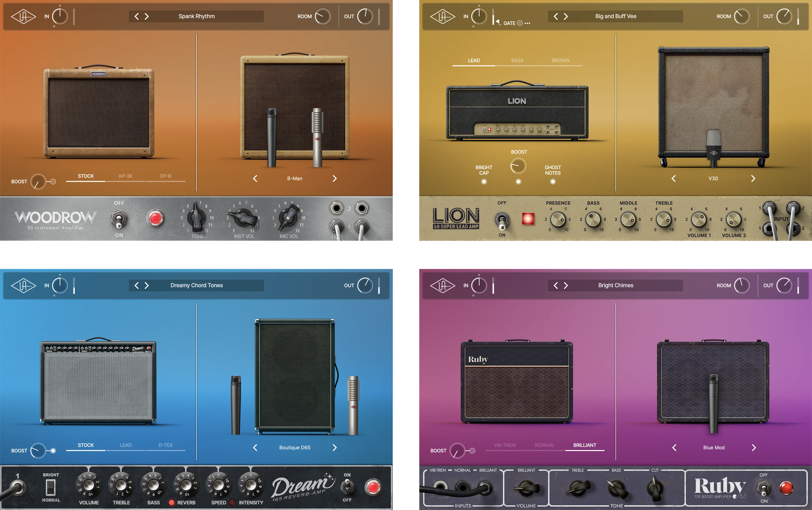Toggle the Ruby BOOST on/off button
The width and height of the screenshot is (812, 510).
click(472, 451)
